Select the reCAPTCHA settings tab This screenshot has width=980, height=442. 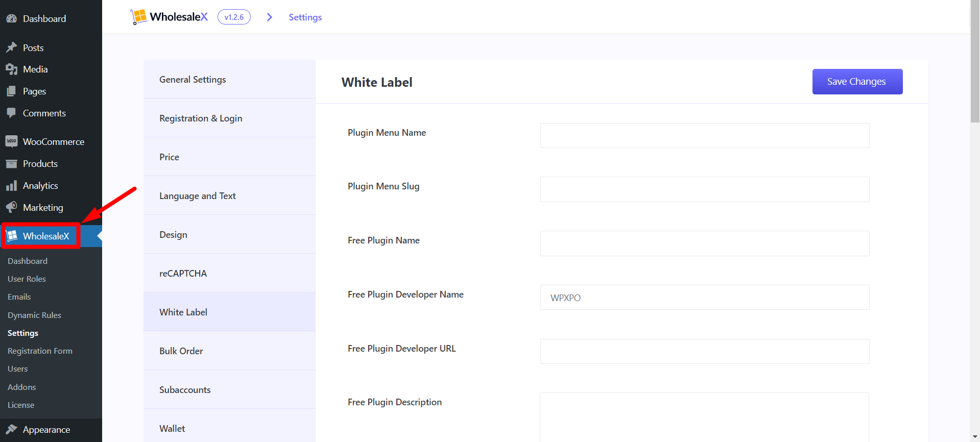pos(229,273)
